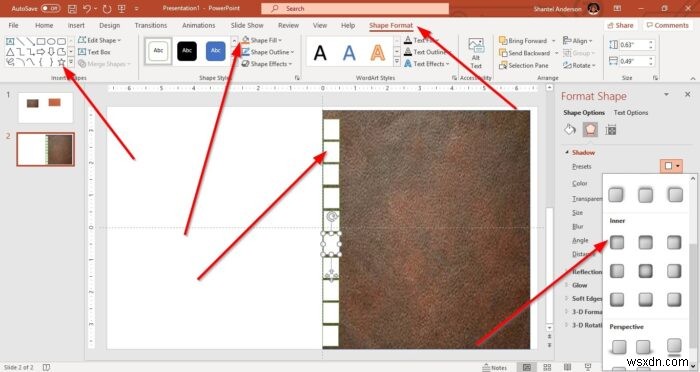
Task: Switch to Reading View
Action: (567, 367)
